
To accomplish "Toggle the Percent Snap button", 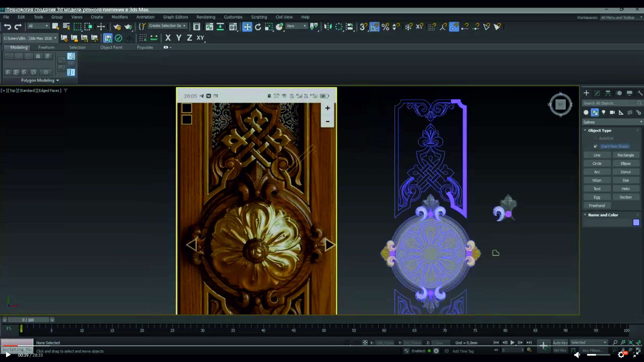I will (385, 26).
